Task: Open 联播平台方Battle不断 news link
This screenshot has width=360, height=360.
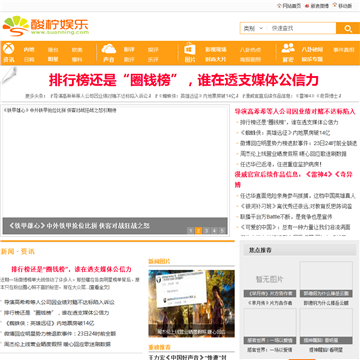Action: click(286, 217)
